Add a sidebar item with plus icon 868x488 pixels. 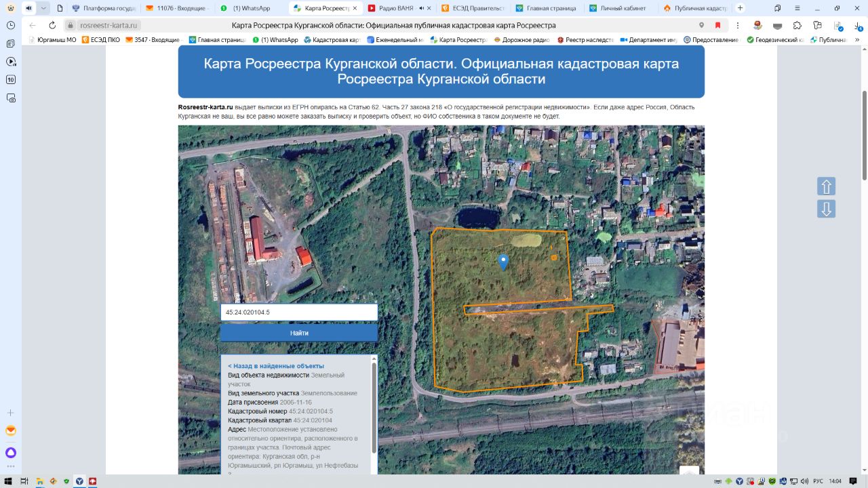coord(11,413)
